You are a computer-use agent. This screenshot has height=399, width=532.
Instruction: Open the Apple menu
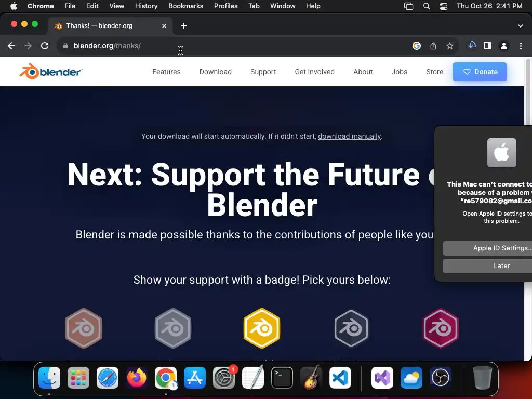click(x=14, y=6)
